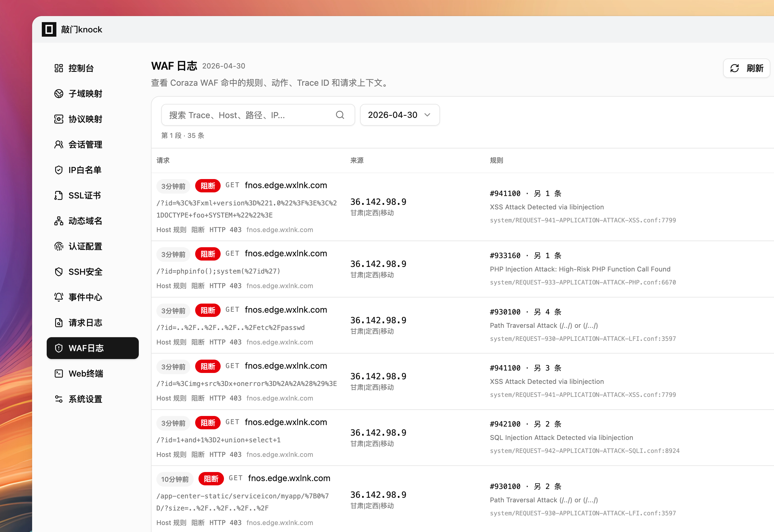The height and width of the screenshot is (532, 774).
Task: Click the 请求 column header
Action: pos(163,160)
